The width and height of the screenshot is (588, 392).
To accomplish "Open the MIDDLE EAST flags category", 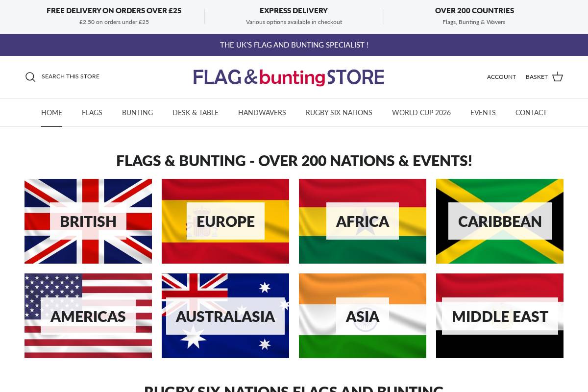I will (500, 316).
